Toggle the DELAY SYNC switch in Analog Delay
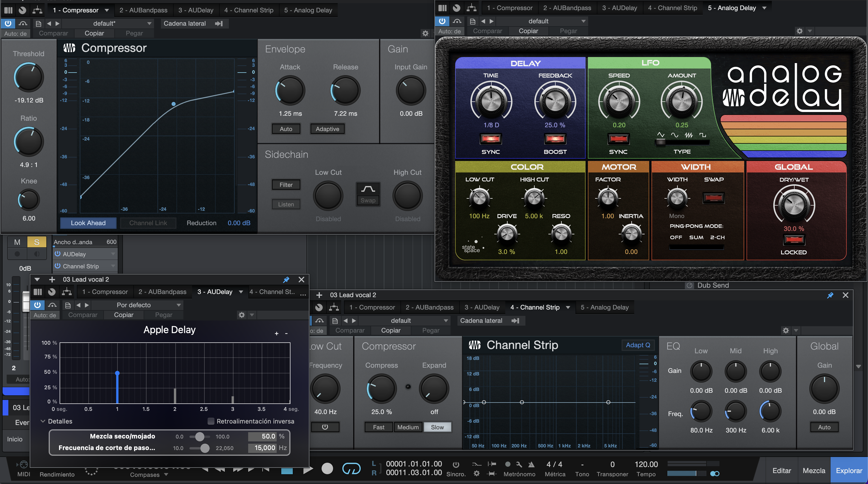 tap(491, 138)
